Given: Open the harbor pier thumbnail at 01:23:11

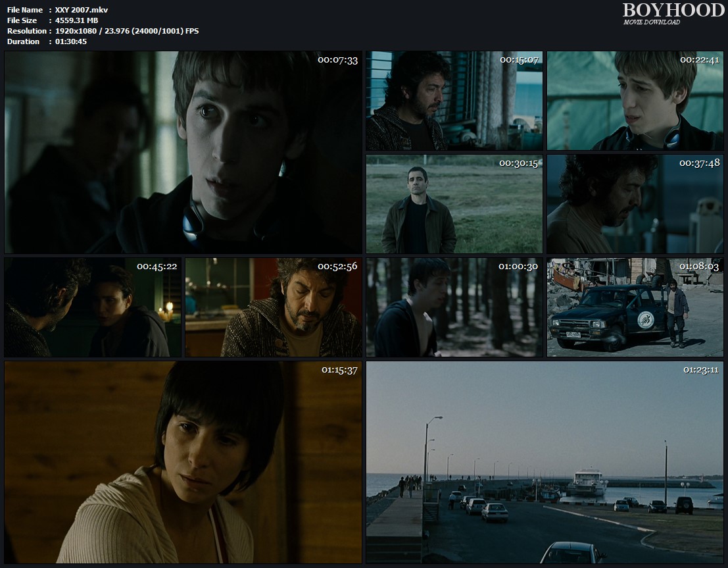Looking at the screenshot, I should coord(545,462).
